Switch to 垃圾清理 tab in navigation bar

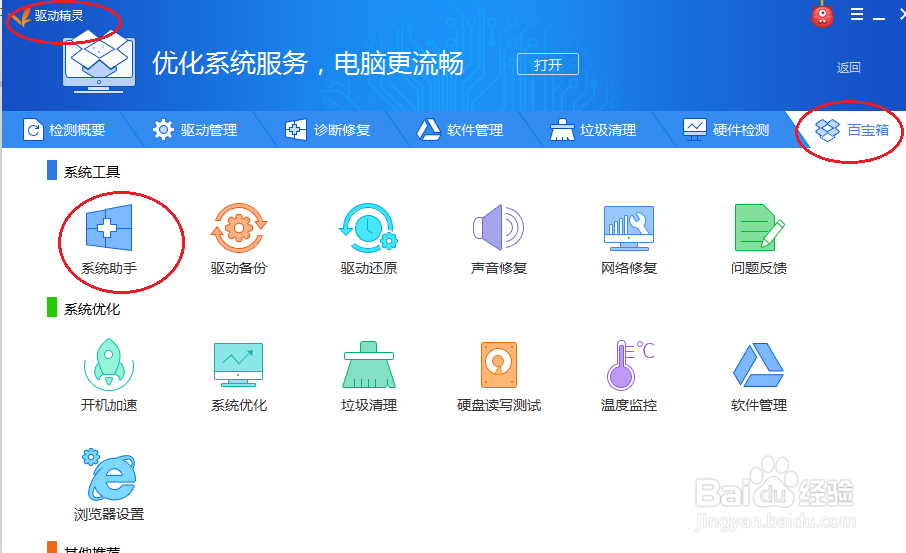tap(593, 130)
